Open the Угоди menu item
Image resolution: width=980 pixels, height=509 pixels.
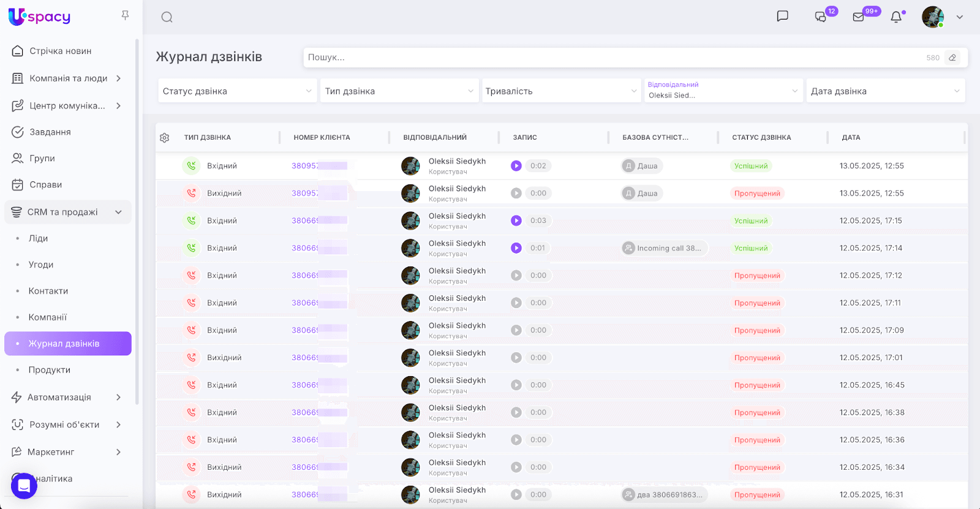(41, 265)
